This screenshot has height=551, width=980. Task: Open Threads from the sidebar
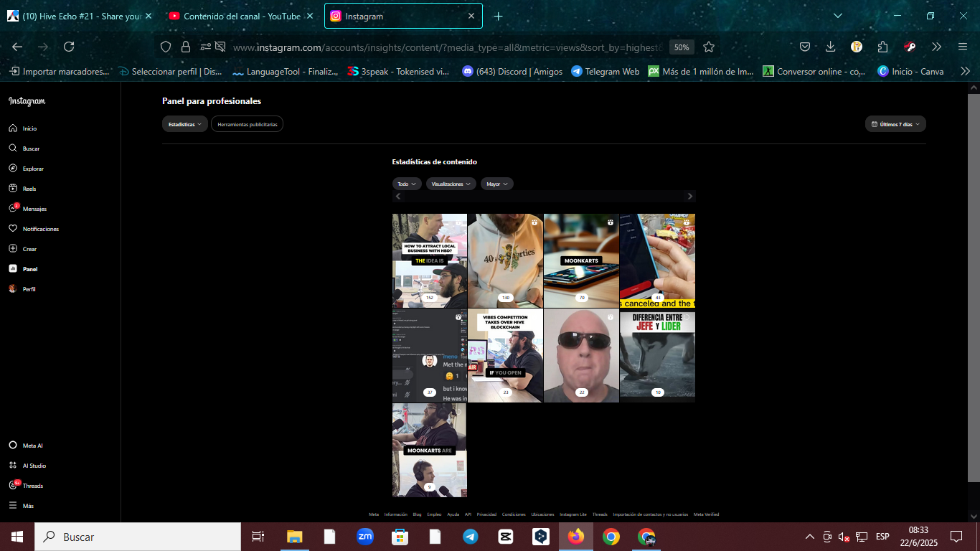click(x=26, y=486)
